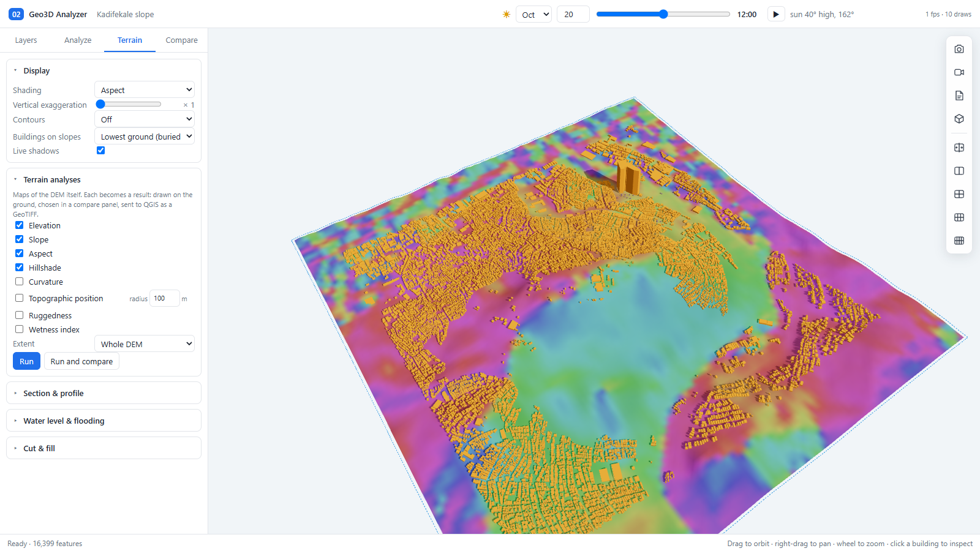Select the two-panel layout icon
The width and height of the screenshot is (980, 551).
click(x=959, y=171)
